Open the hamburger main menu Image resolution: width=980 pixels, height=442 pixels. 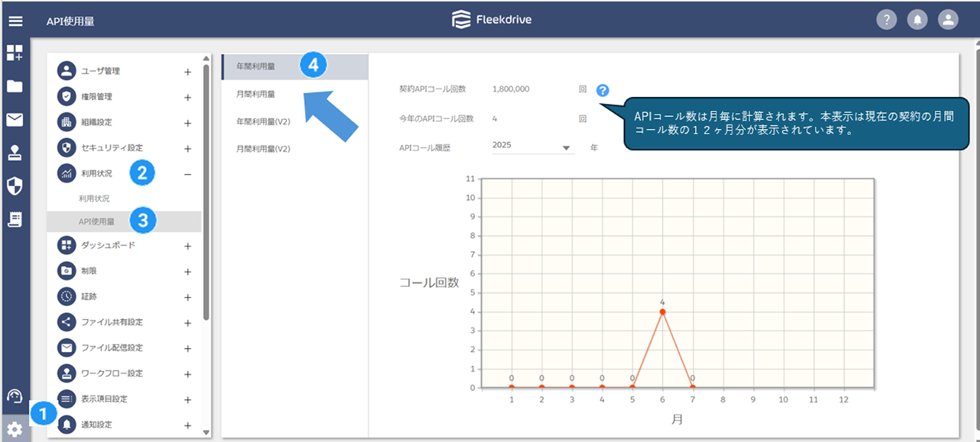[x=15, y=21]
